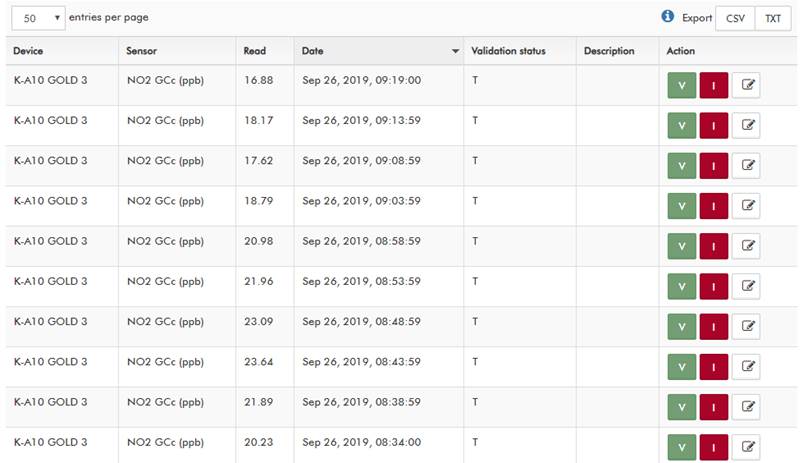
Task: Invalidate the 21.89 reading at 08:38:59
Action: (713, 407)
